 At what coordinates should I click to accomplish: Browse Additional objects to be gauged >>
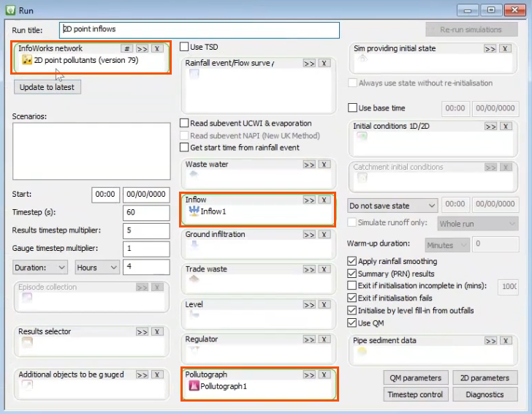click(142, 375)
